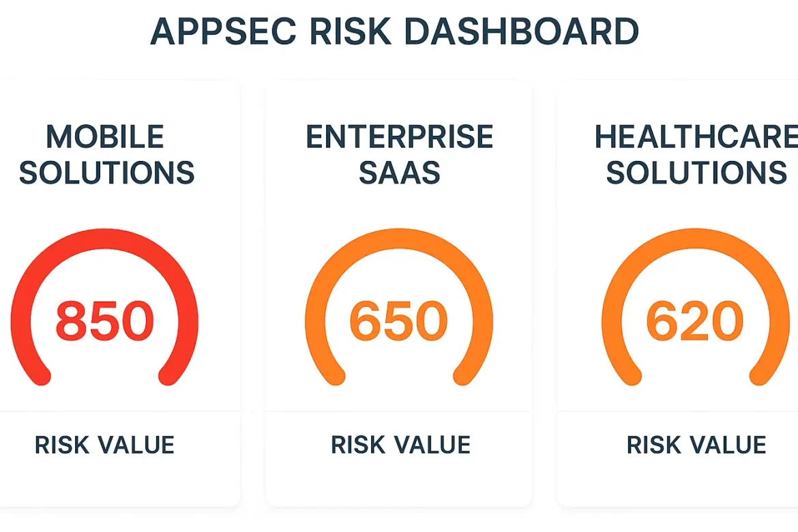Click right end cap of Enterprise SaaS gauge
This screenshot has width=798, height=532.
click(x=462, y=376)
